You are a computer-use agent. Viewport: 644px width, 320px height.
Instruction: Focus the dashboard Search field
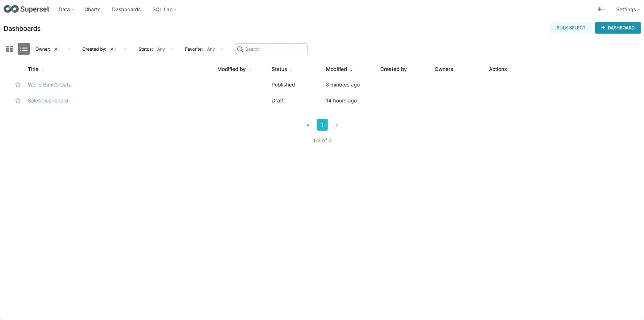[x=271, y=49]
